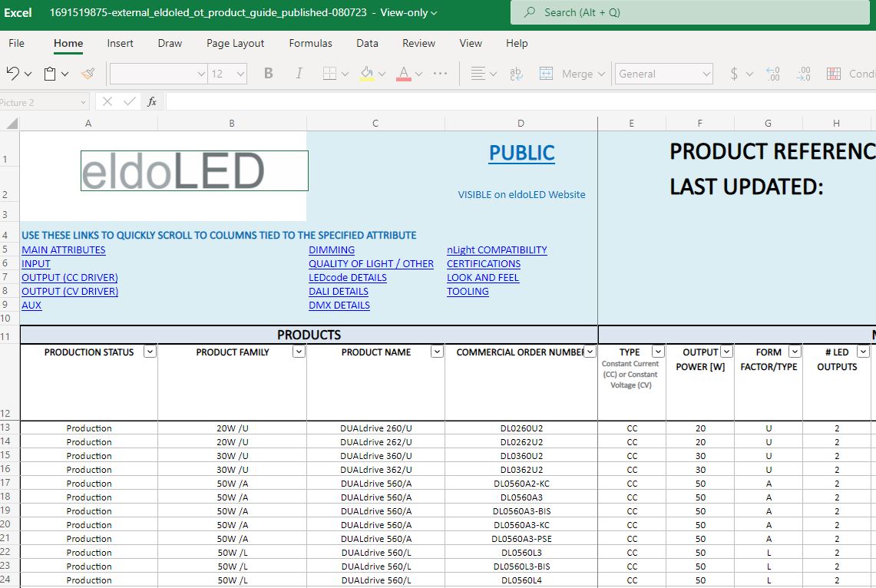
Task: Follow the DALI DETAILS link
Action: point(339,292)
